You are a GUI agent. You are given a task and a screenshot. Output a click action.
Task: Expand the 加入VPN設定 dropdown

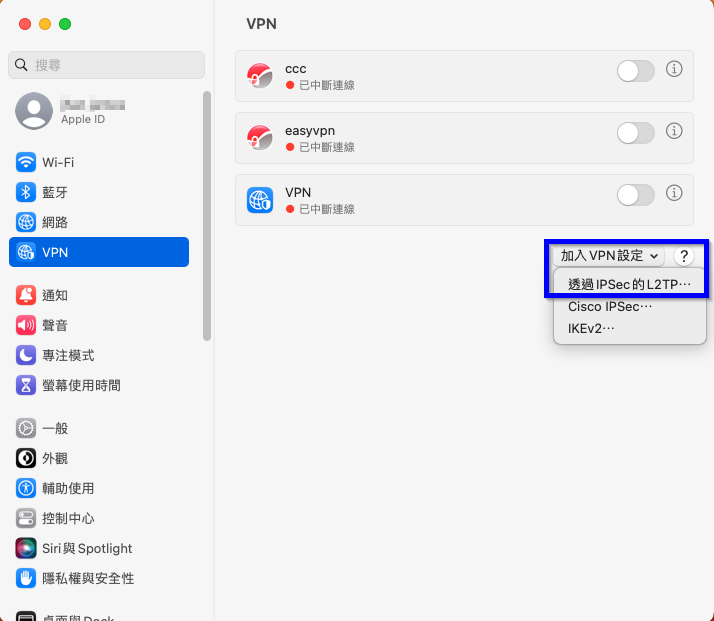(609, 256)
